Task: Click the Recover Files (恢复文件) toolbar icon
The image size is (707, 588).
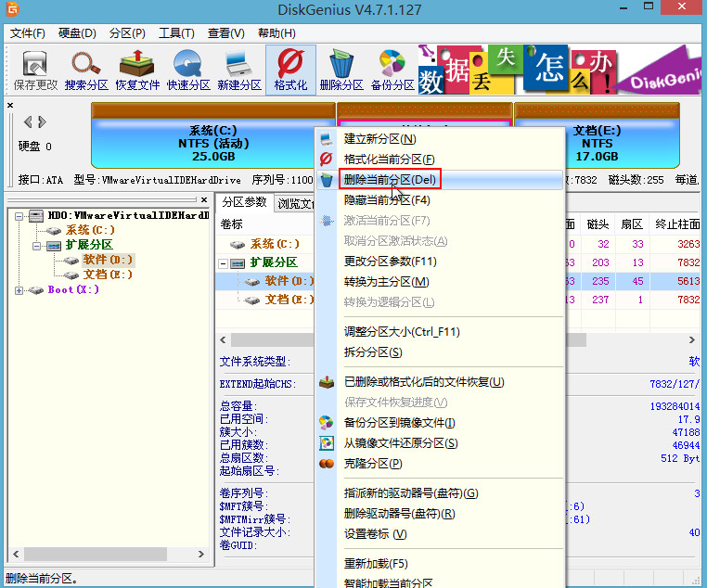Action: tap(137, 70)
